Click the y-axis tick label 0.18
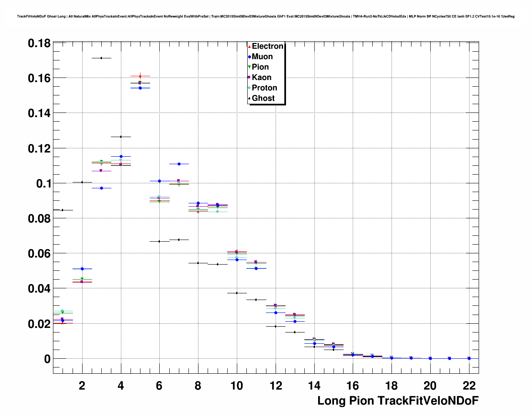Viewport: 532px width, 415px height. pos(39,43)
